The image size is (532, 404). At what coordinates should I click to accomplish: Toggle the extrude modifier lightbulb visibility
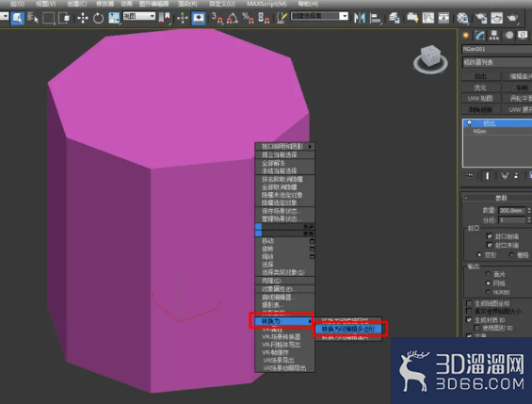469,122
